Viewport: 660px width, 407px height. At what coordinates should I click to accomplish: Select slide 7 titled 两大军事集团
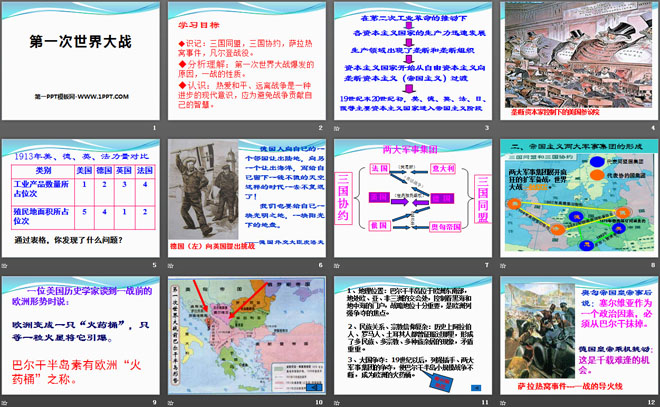413,198
